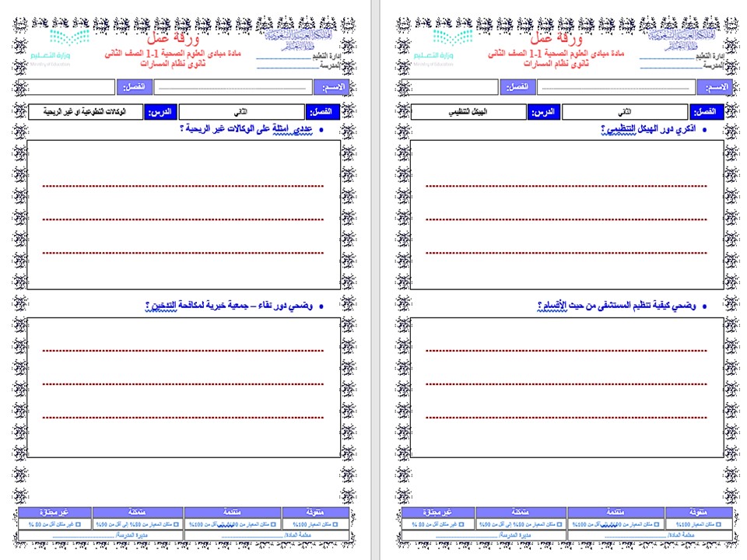The image size is (747, 560).
Task: Click the الاسم name field on الوكالات التطوعية worksheet
Action: 233,87
